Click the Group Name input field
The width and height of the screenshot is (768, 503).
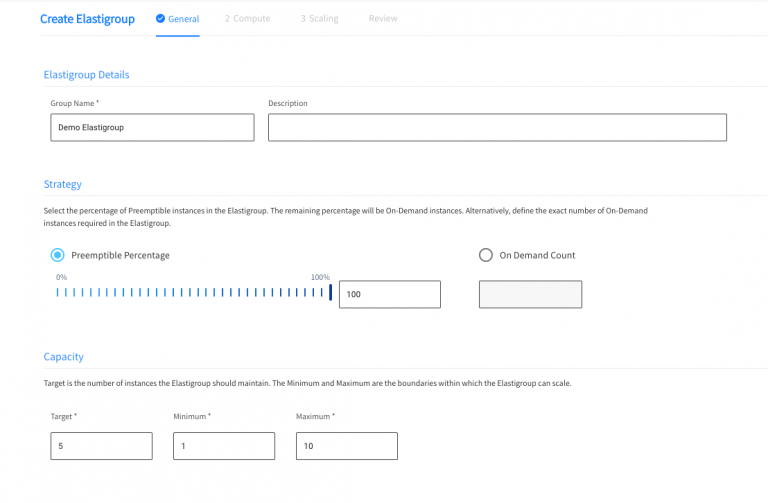pos(152,127)
